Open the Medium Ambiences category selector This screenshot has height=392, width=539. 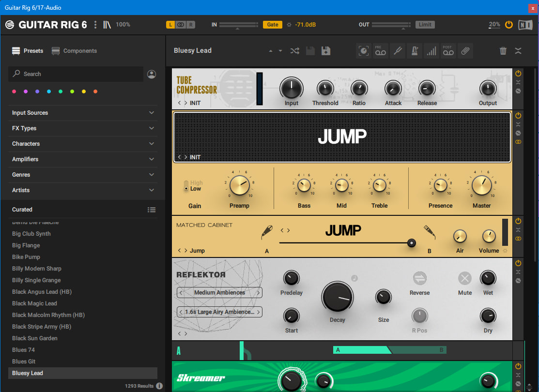[220, 293]
